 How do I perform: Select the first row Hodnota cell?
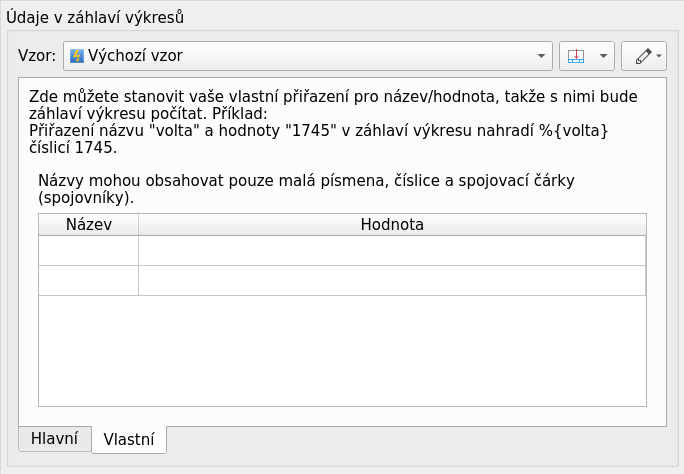[x=392, y=250]
